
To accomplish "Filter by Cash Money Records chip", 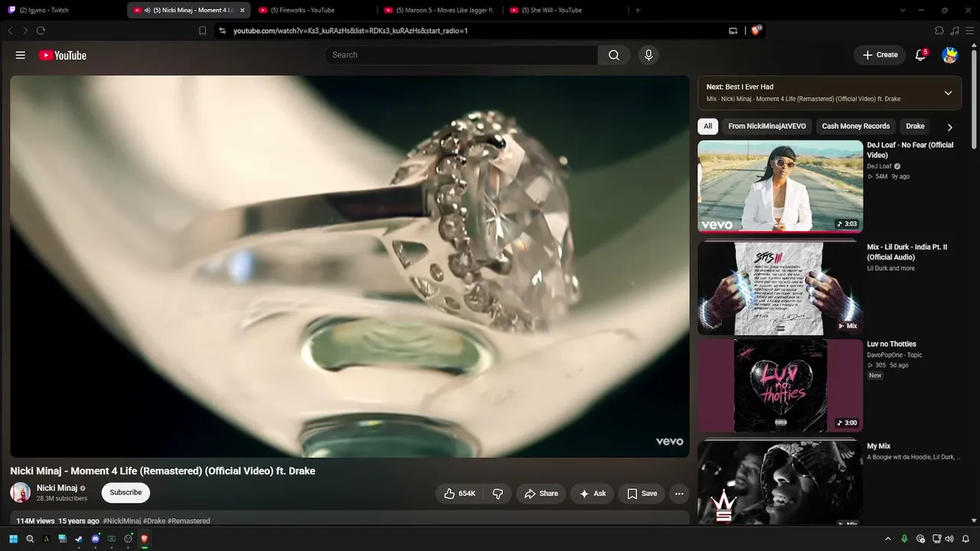I will pyautogui.click(x=856, y=126).
